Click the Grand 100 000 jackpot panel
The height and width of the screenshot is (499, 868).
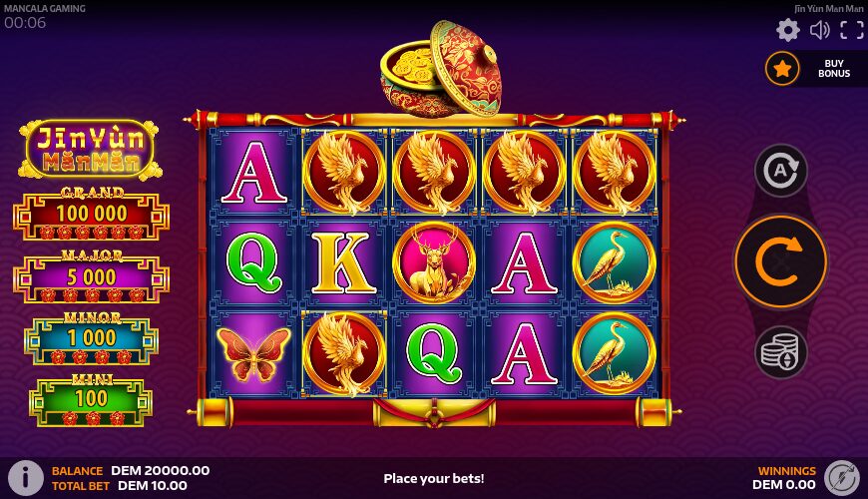[92, 214]
